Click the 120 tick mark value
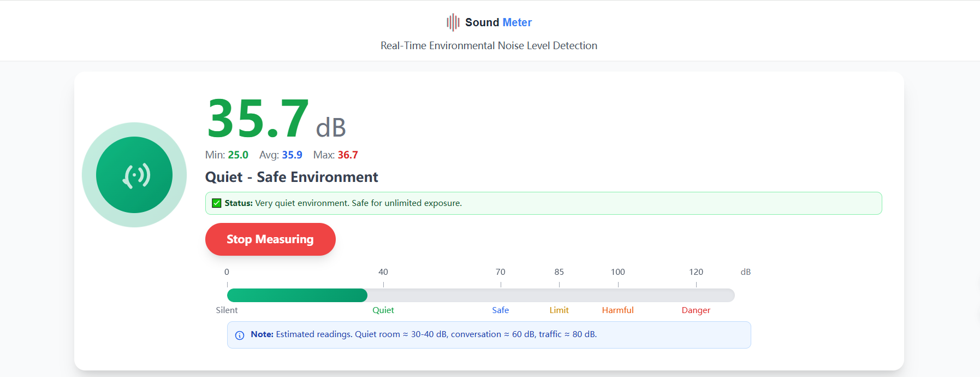Viewport: 980px width, 377px height. coord(696,272)
